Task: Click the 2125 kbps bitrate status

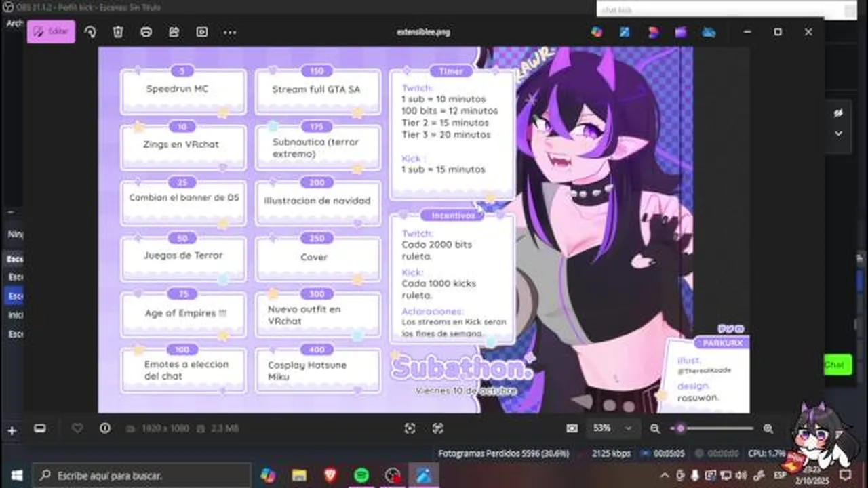Action: point(611,453)
